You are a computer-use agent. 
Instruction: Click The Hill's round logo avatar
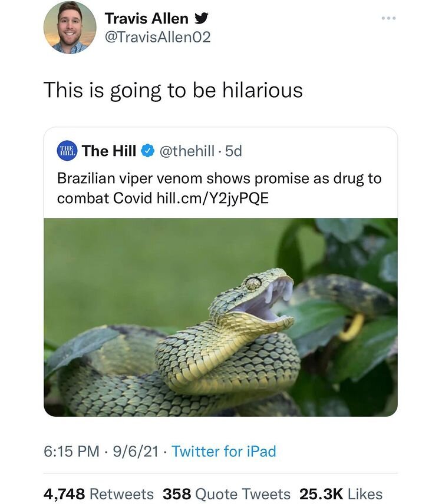[x=67, y=150]
